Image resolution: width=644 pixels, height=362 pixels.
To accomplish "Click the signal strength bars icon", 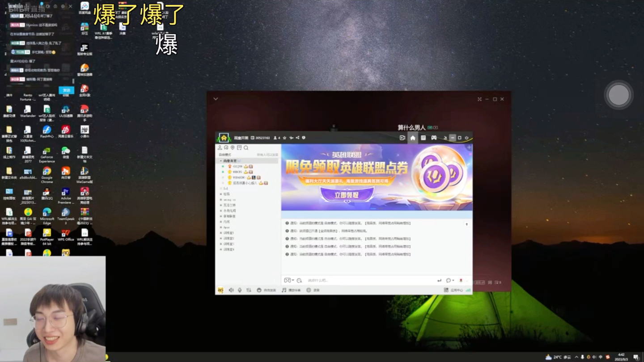I will pos(468,290).
